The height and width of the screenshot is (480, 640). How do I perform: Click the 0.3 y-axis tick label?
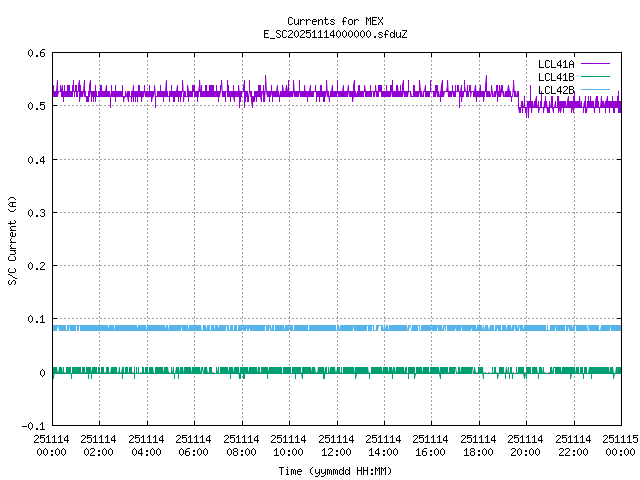click(x=35, y=213)
